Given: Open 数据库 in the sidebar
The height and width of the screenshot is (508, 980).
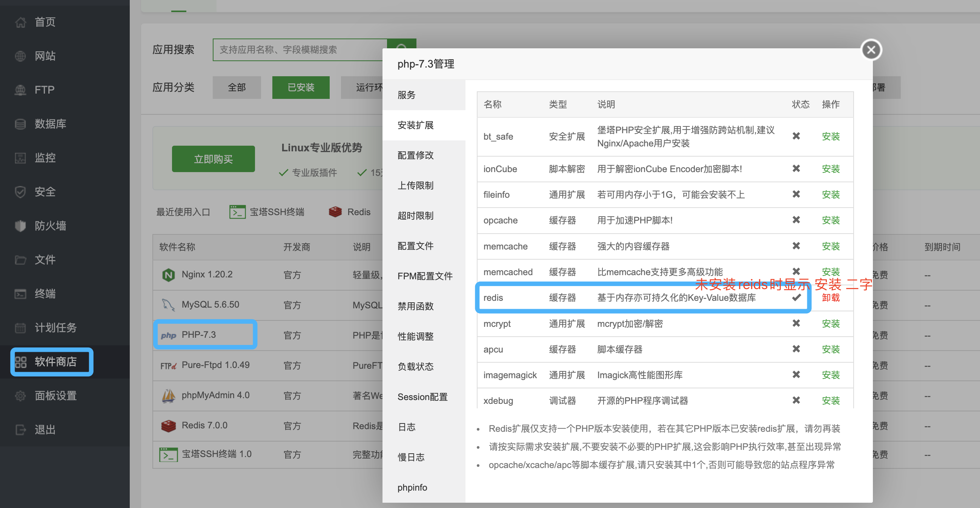Looking at the screenshot, I should pyautogui.click(x=65, y=124).
